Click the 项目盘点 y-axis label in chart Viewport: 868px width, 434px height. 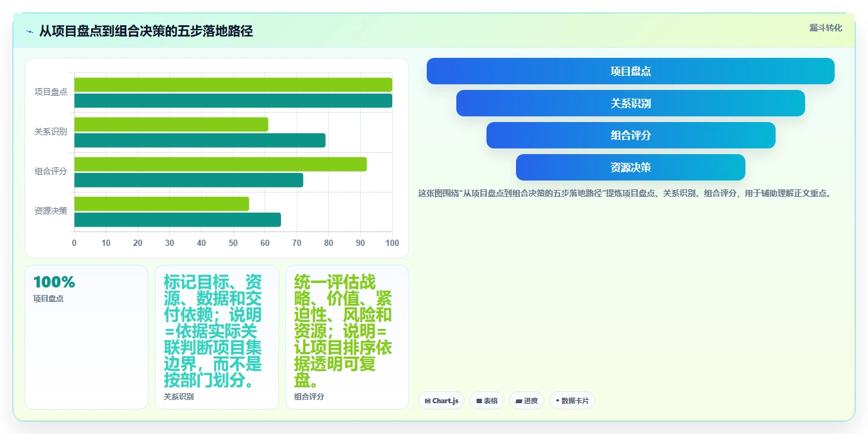pos(51,92)
